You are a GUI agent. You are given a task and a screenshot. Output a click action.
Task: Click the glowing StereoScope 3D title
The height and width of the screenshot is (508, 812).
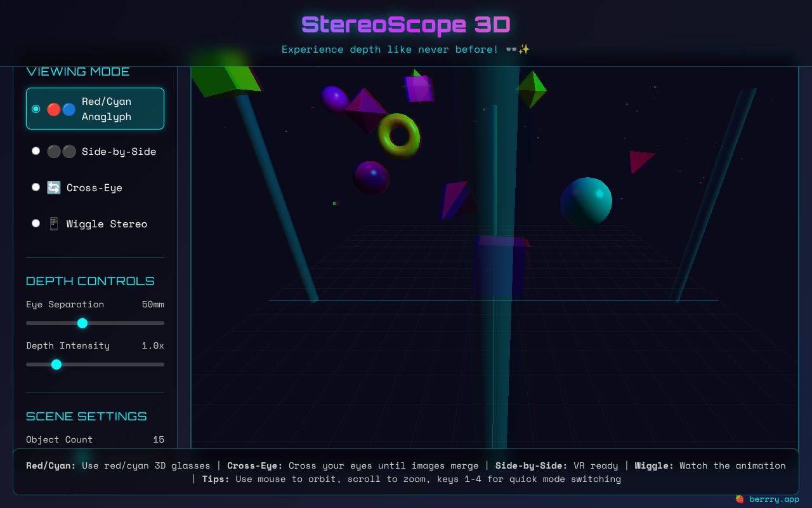406,25
